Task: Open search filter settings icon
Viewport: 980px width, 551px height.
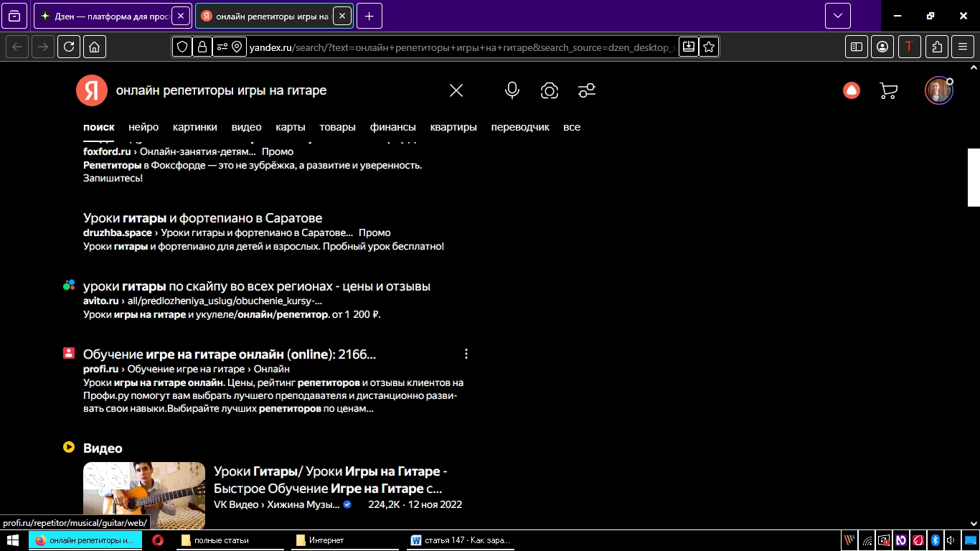Action: click(x=587, y=90)
